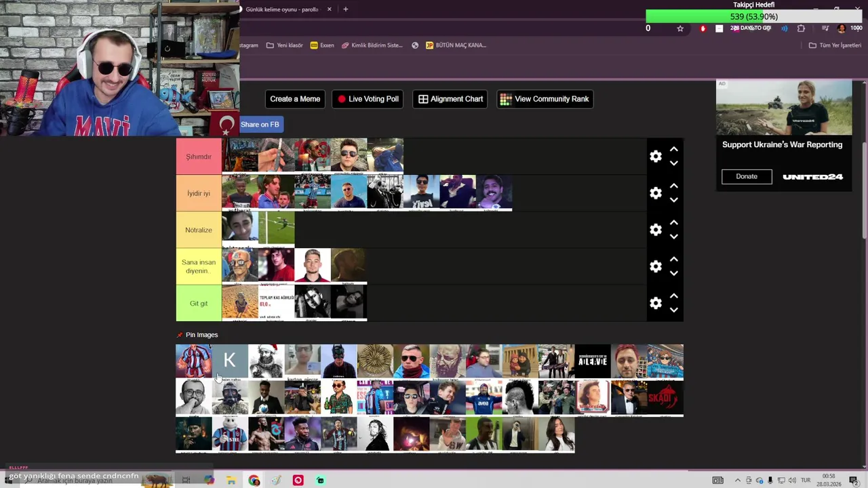This screenshot has height=488, width=868.
Task: Click the microphone icon in system tray
Action: coord(770,481)
